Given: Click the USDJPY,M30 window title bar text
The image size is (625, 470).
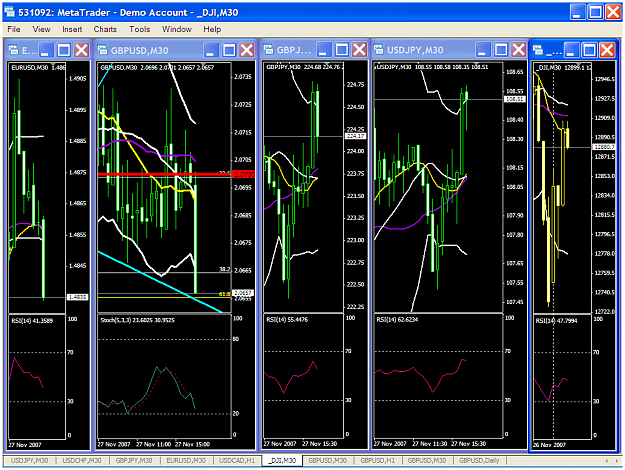Looking at the screenshot, I should click(415, 50).
